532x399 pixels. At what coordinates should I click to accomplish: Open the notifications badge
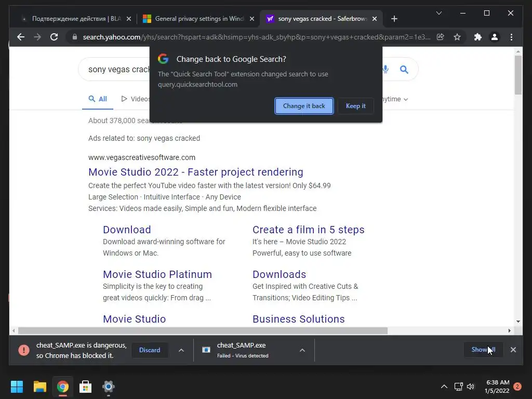pyautogui.click(x=517, y=387)
